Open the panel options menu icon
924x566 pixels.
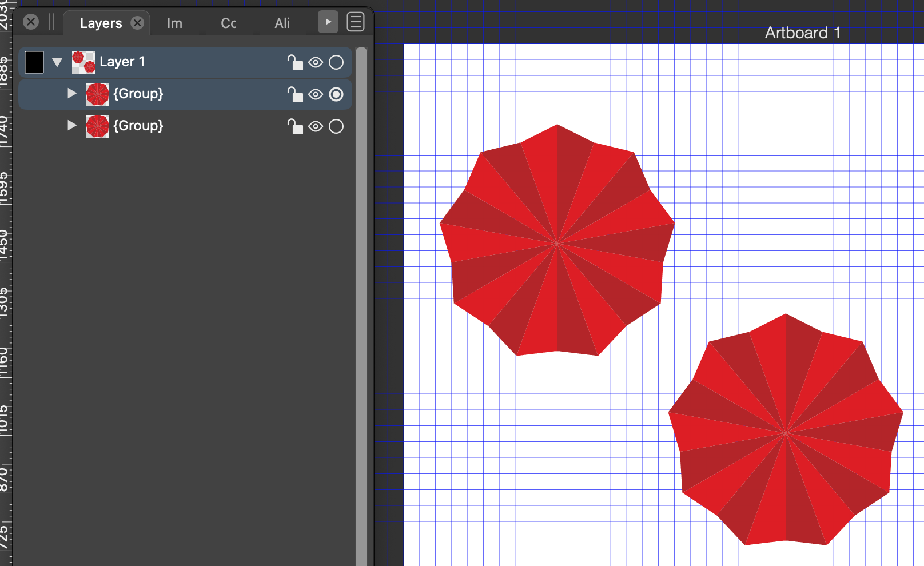point(356,22)
